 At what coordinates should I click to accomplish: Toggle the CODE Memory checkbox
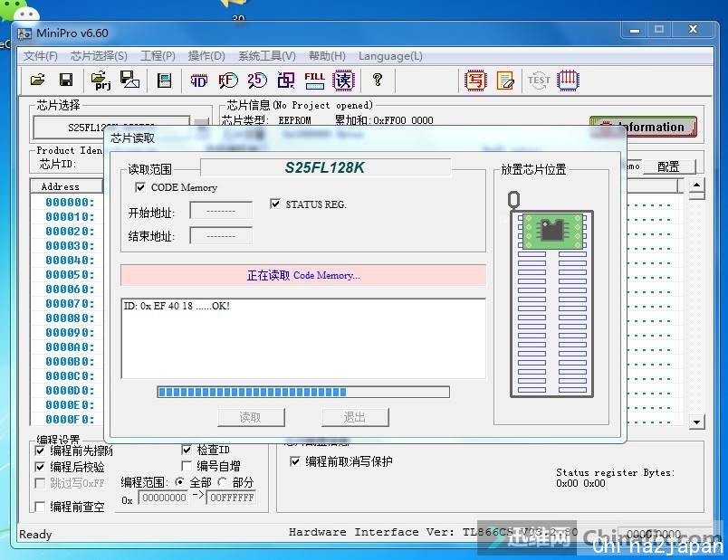tap(139, 187)
